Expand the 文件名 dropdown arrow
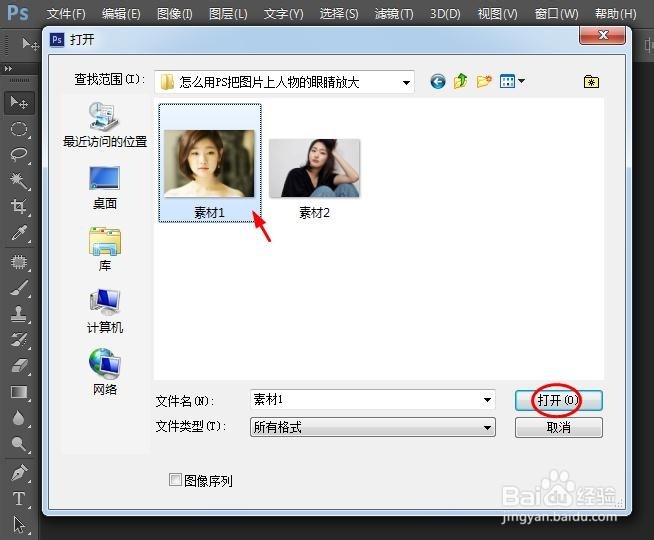The height and width of the screenshot is (540, 654). [487, 400]
